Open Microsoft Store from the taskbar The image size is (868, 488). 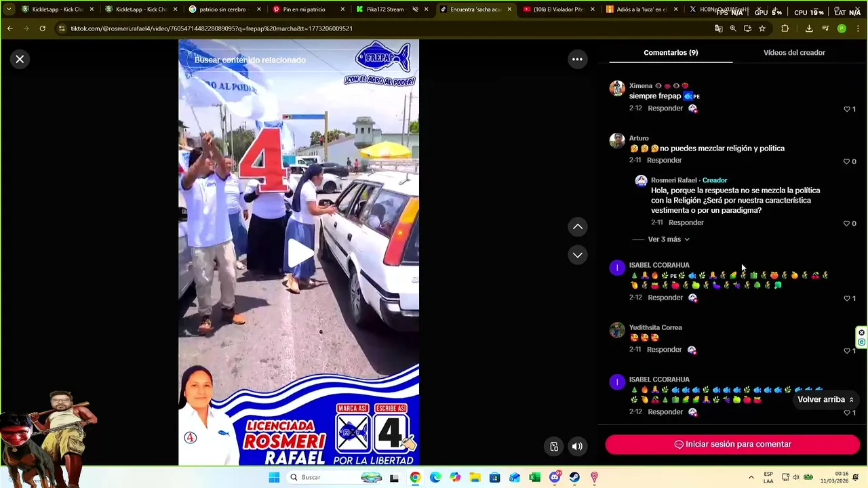click(x=495, y=477)
